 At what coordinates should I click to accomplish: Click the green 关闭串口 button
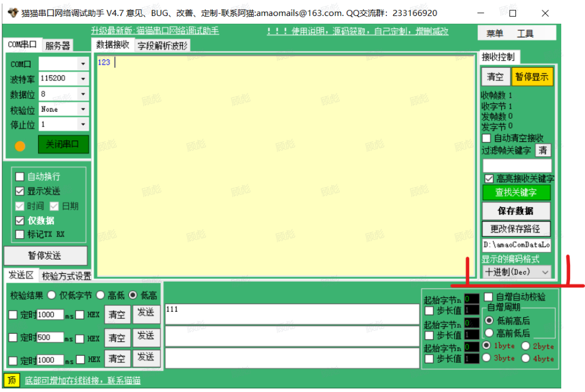pos(63,145)
